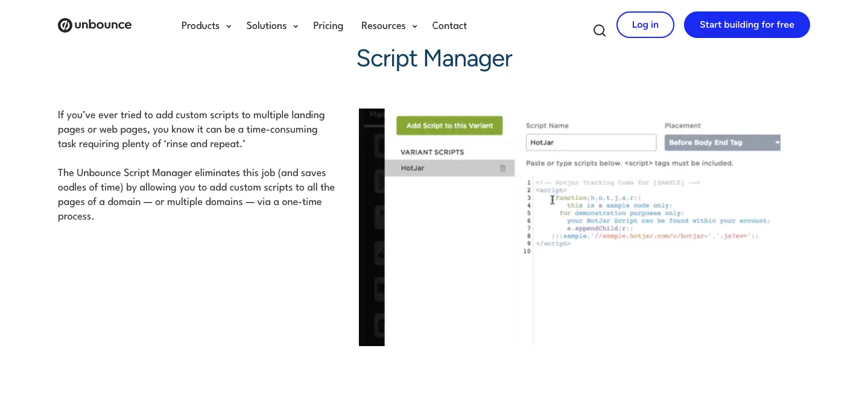Open the Resources menu
The width and height of the screenshot is (868, 407).
383,26
